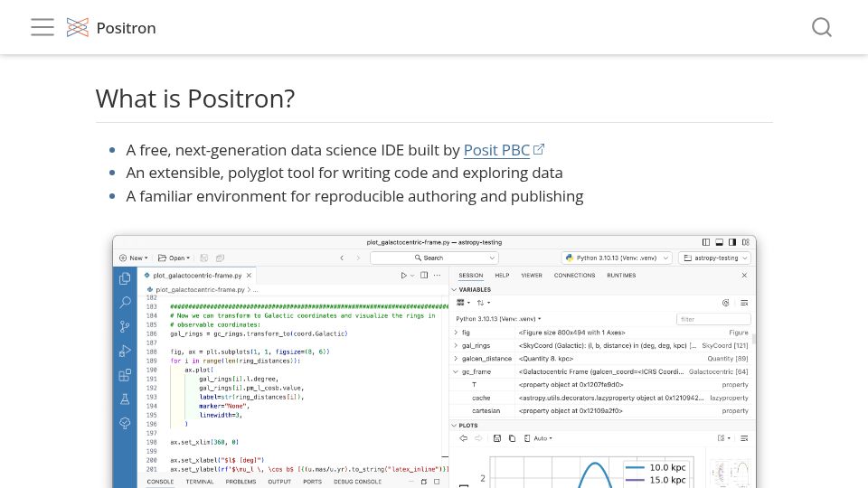868x488 pixels.
Task: Switch to the VIEWER tab
Action: click(532, 275)
